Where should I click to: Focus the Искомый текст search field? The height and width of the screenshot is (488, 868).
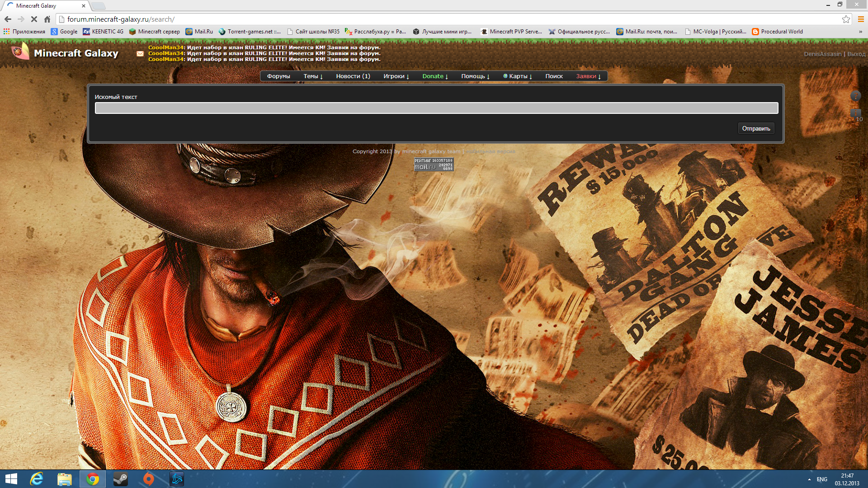pos(436,108)
